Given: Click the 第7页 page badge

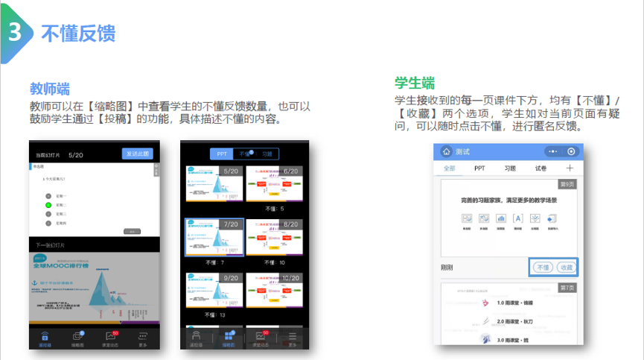Looking at the screenshot, I should click(x=567, y=288).
